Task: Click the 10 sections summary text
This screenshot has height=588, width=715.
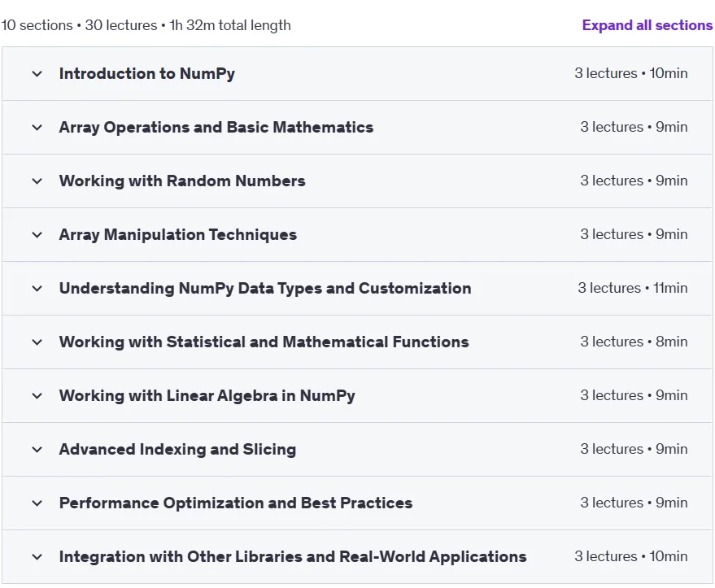Action: (146, 25)
